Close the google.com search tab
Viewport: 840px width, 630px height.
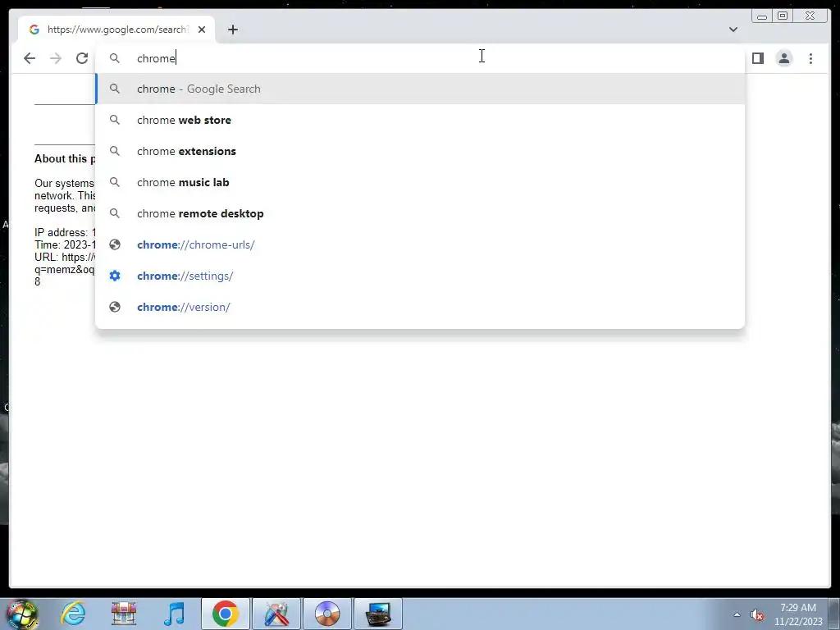point(202,30)
